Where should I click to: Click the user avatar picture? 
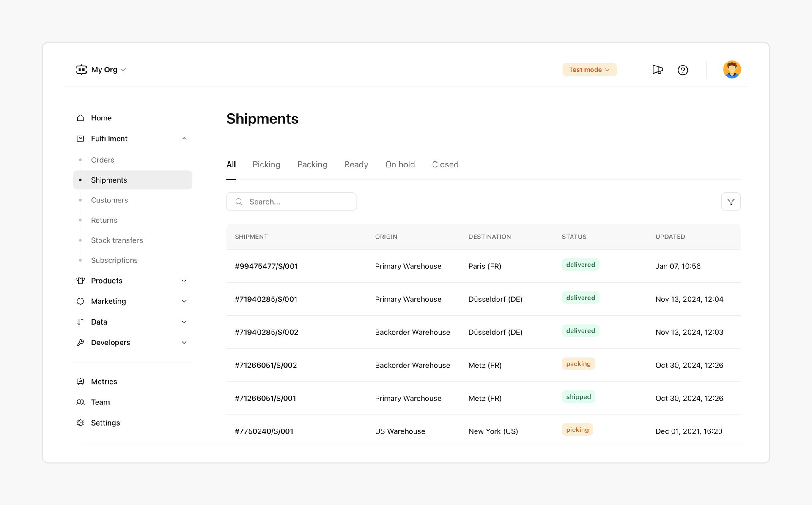732,70
